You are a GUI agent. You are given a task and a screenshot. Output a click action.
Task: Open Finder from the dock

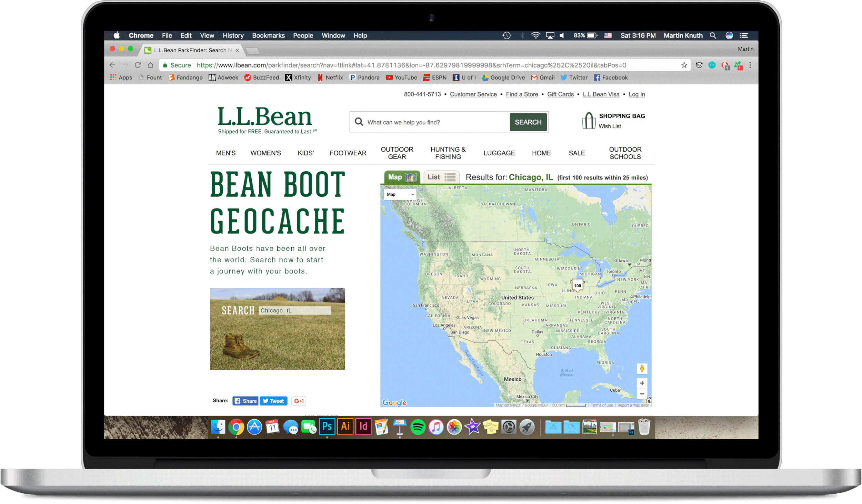coord(218,427)
